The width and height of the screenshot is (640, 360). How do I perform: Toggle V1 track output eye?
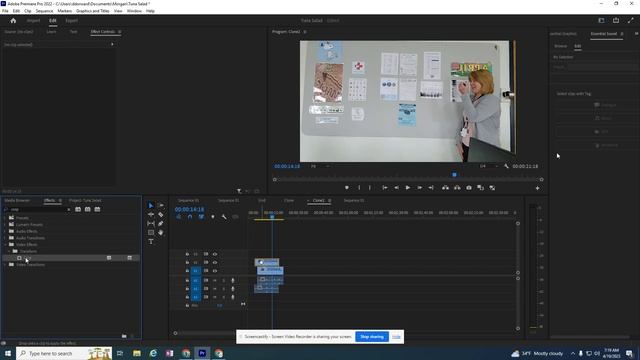pyautogui.click(x=215, y=271)
